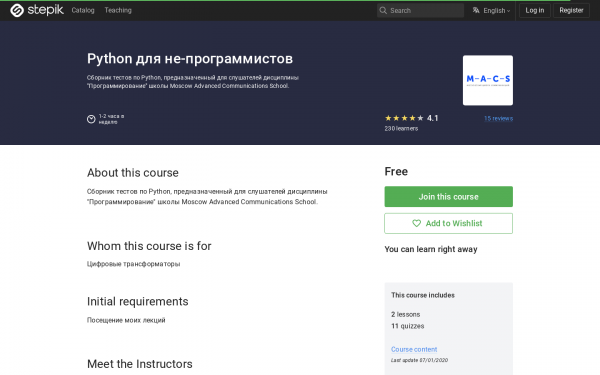Click the 'Last update 07/01/2020' text

[419, 360]
